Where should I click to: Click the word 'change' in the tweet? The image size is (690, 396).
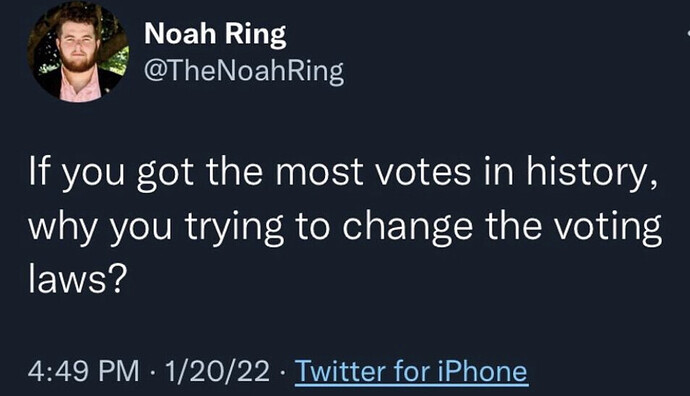tap(408, 226)
